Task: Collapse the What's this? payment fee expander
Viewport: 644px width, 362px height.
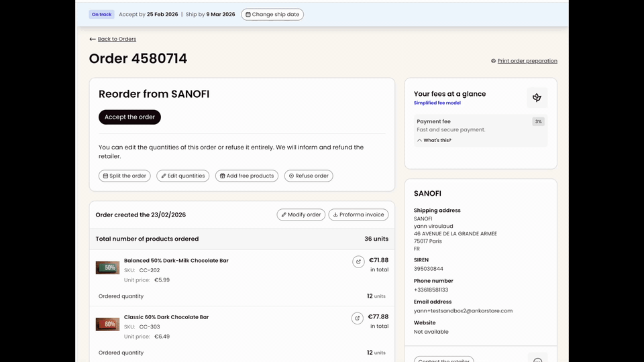Action: click(434, 140)
